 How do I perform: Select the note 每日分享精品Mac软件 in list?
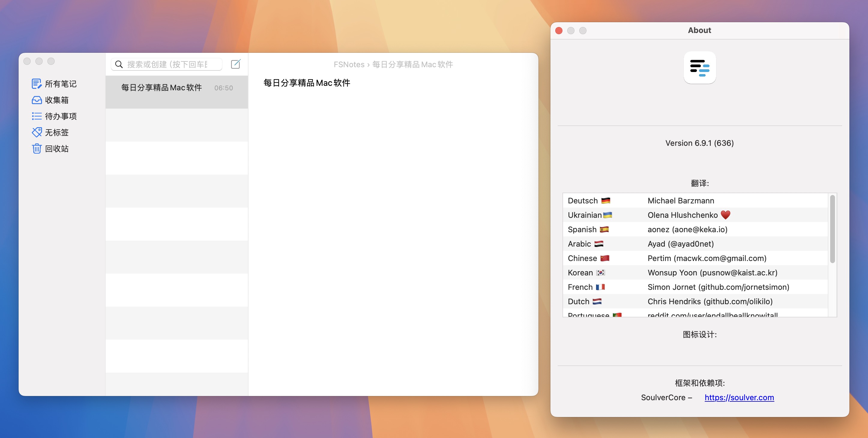pyautogui.click(x=176, y=92)
